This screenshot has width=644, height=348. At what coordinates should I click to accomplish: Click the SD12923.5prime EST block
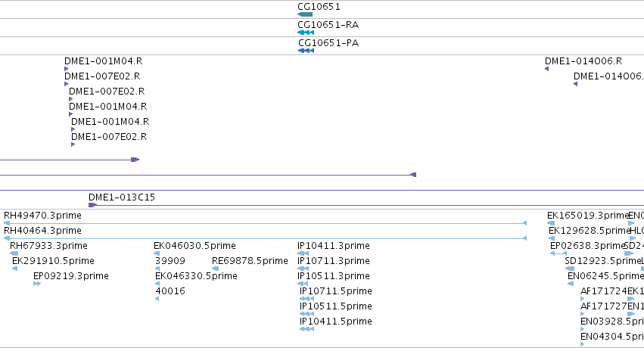coord(569,269)
